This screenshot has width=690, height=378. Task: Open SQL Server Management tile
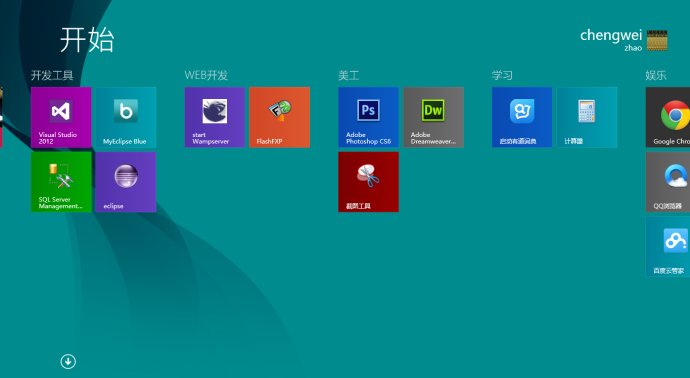[61, 182]
